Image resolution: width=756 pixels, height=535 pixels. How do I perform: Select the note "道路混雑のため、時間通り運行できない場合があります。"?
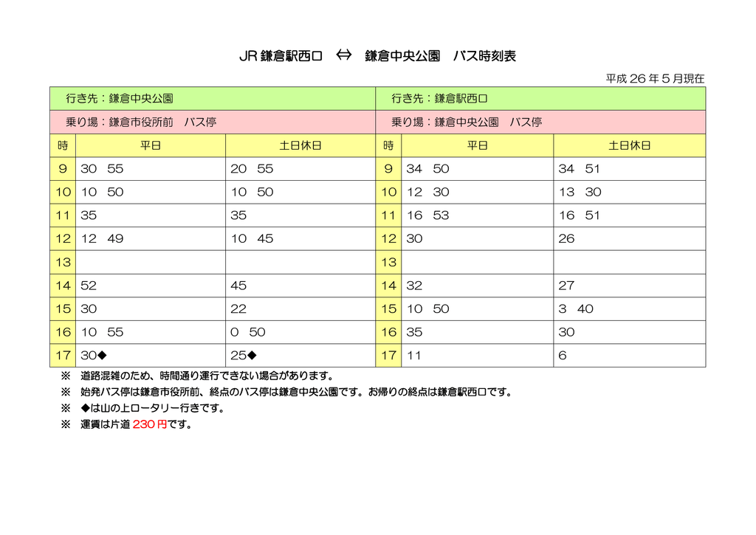click(x=207, y=376)
